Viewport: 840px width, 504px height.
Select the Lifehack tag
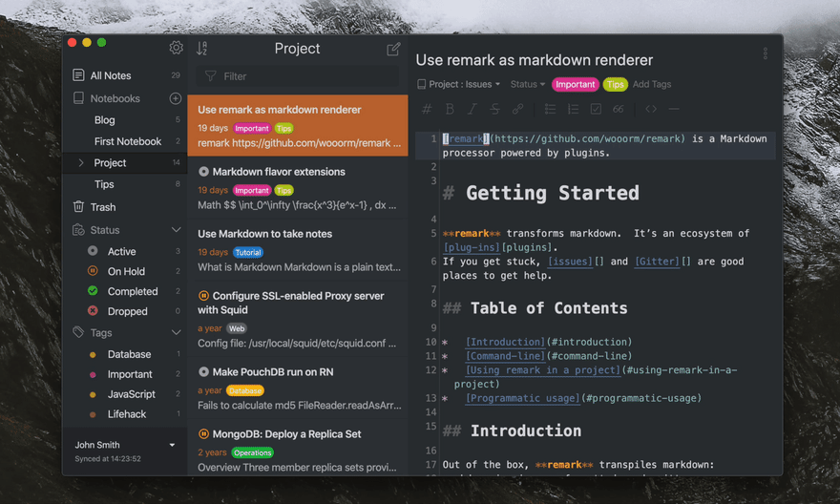[126, 414]
